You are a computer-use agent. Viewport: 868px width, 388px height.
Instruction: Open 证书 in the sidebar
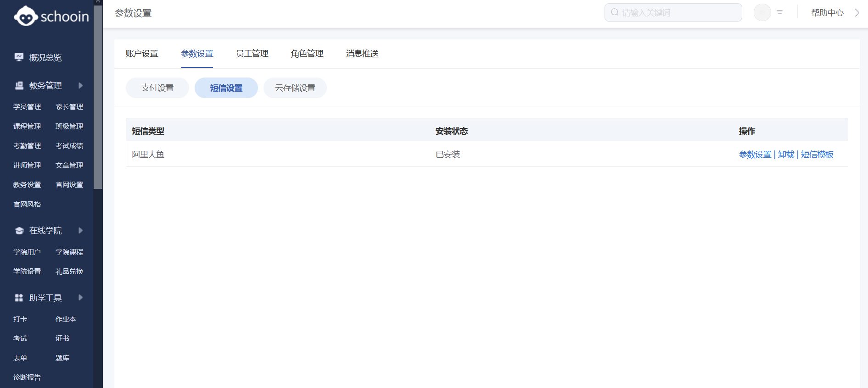[x=62, y=338]
